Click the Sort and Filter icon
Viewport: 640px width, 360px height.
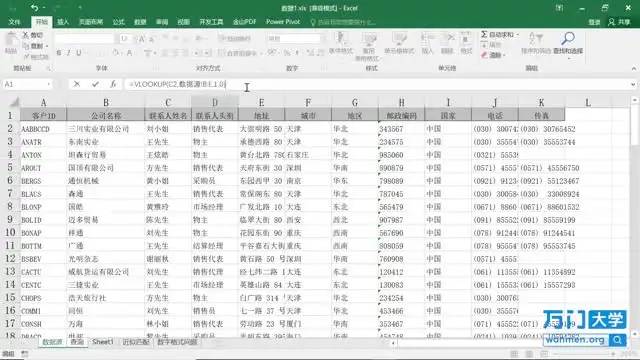click(x=536, y=39)
